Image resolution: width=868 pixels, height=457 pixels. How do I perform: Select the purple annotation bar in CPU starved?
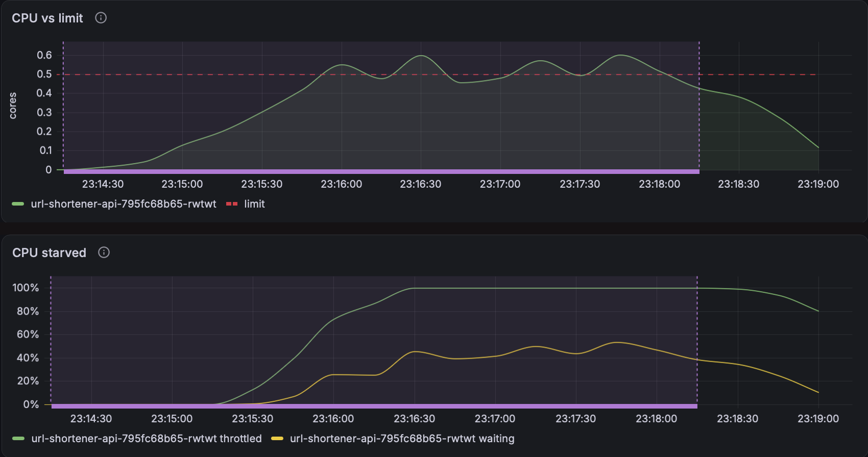click(x=374, y=407)
